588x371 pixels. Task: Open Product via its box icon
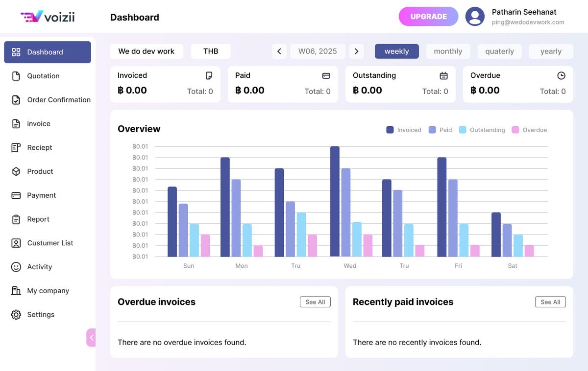pos(16,171)
